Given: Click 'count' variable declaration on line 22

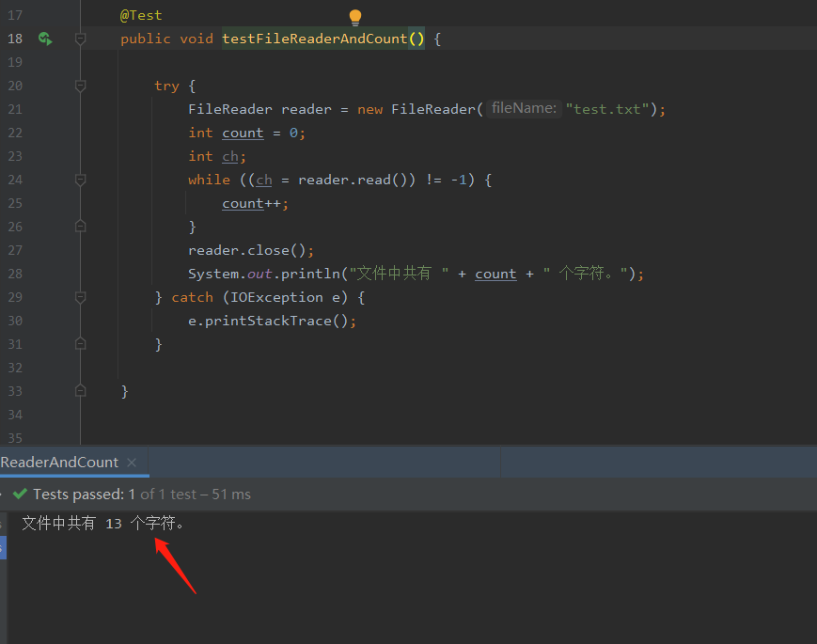Looking at the screenshot, I should (243, 133).
